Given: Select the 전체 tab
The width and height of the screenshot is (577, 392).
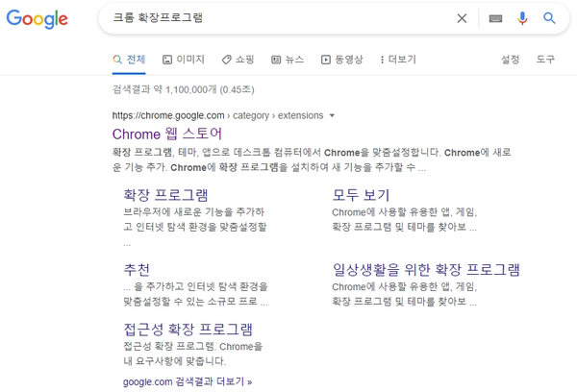Looking at the screenshot, I should click(129, 60).
